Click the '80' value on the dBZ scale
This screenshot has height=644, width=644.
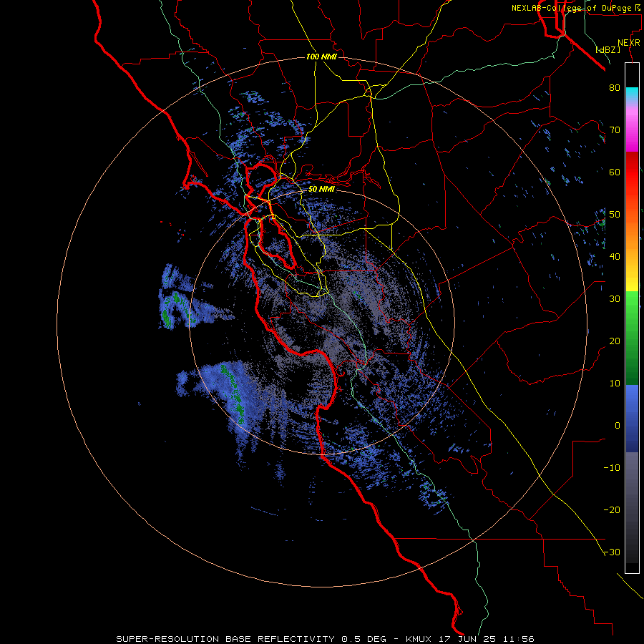[x=615, y=88]
